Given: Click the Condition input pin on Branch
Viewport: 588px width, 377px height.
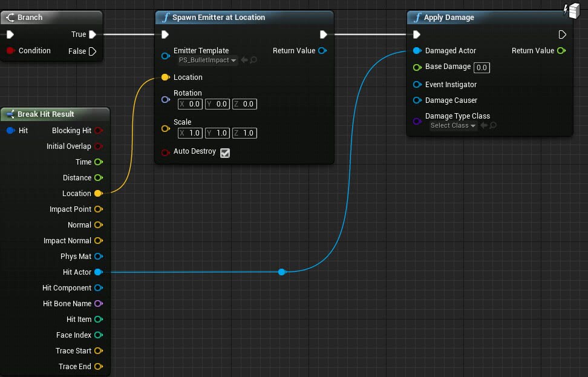Looking at the screenshot, I should click(x=10, y=51).
